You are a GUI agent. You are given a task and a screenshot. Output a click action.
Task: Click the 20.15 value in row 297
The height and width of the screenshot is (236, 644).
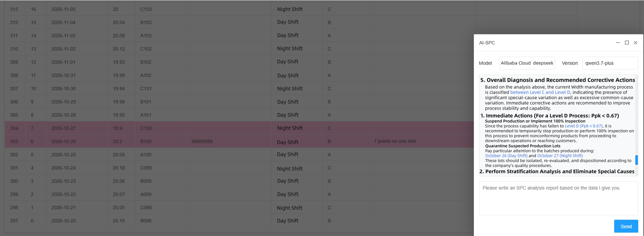tap(119, 221)
